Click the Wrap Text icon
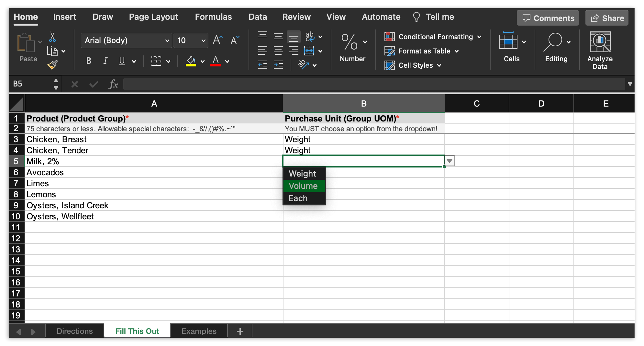The image size is (644, 346). [x=310, y=37]
